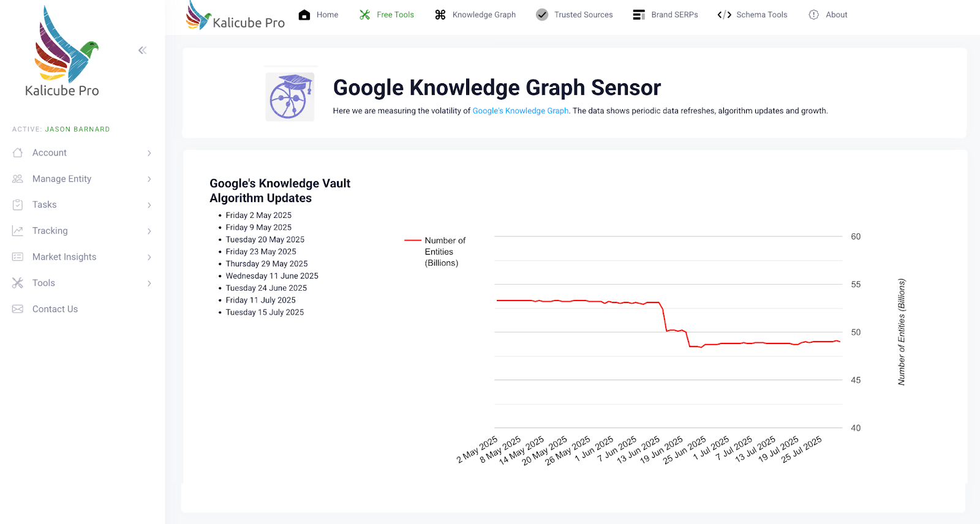This screenshot has width=980, height=524.
Task: Click the Knowledge Graph Sensor graduation icon
Action: coord(290,97)
